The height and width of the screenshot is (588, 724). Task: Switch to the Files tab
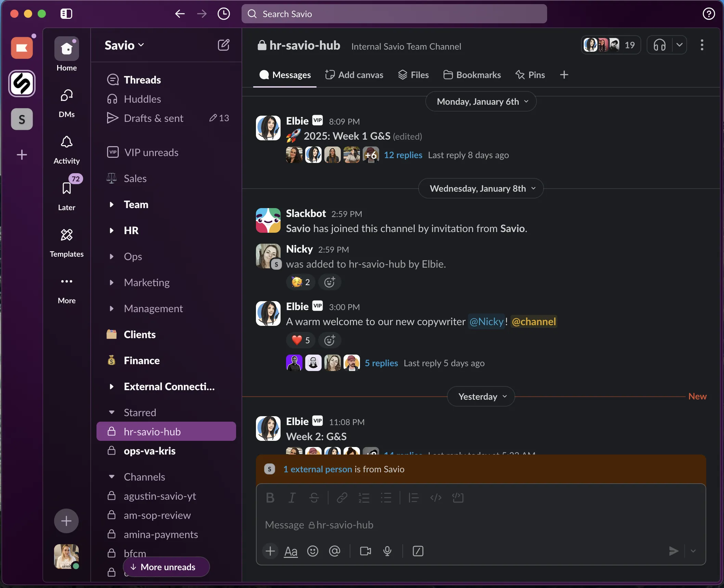[413, 75]
